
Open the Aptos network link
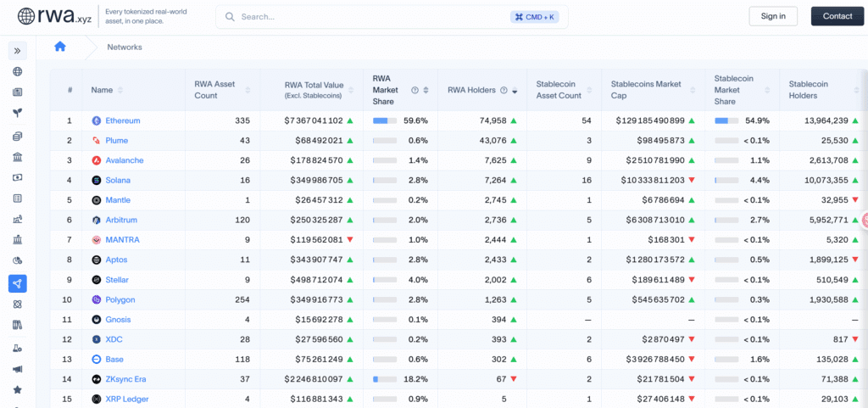(117, 260)
